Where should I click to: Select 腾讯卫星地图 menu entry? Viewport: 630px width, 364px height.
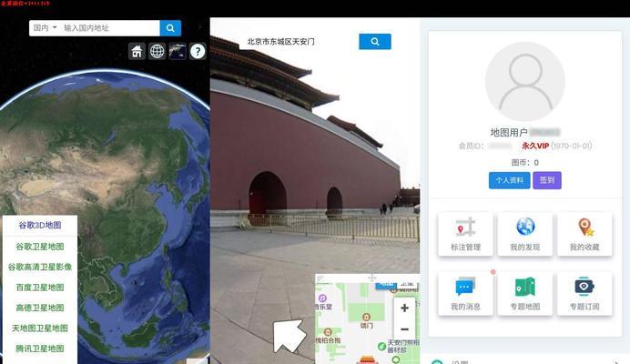(40, 349)
